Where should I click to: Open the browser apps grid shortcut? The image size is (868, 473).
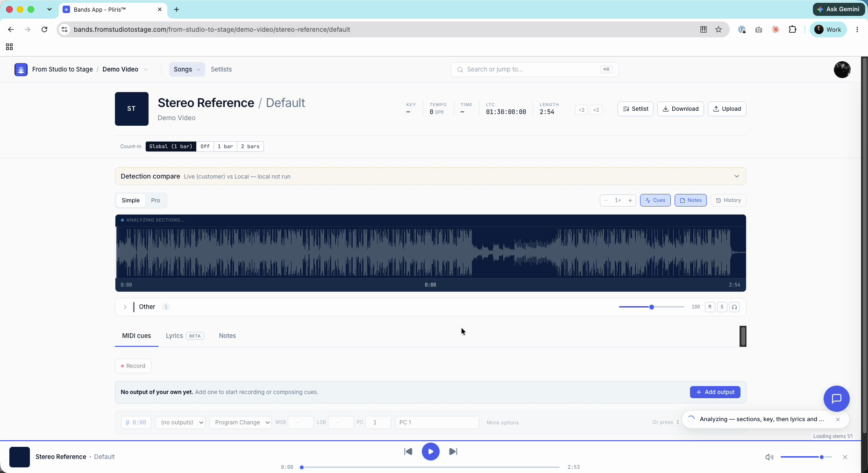[x=9, y=47]
